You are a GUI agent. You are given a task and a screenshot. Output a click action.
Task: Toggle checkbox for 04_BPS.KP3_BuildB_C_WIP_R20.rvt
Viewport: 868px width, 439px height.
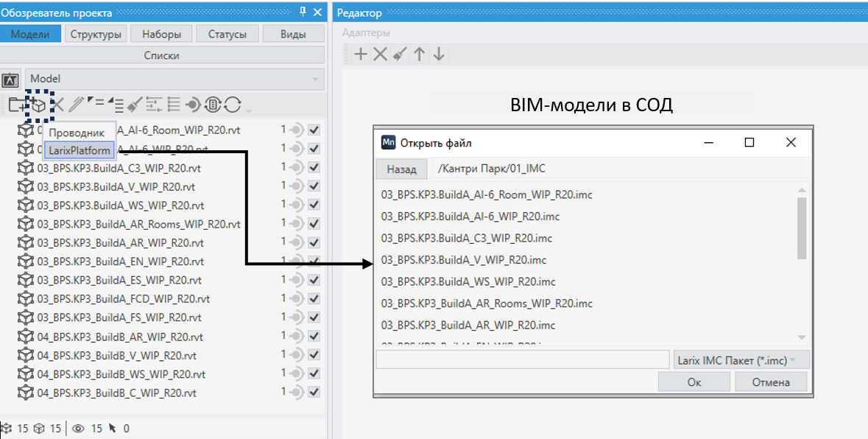pos(314,393)
